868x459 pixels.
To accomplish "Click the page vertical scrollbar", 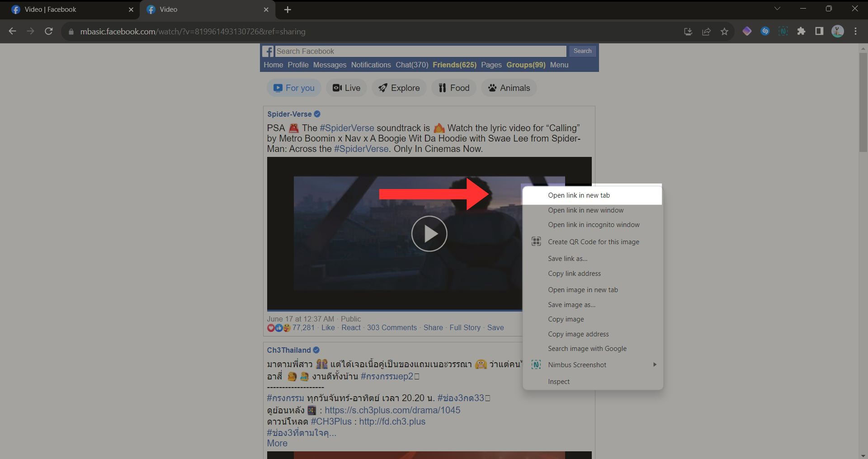I will pos(863,226).
